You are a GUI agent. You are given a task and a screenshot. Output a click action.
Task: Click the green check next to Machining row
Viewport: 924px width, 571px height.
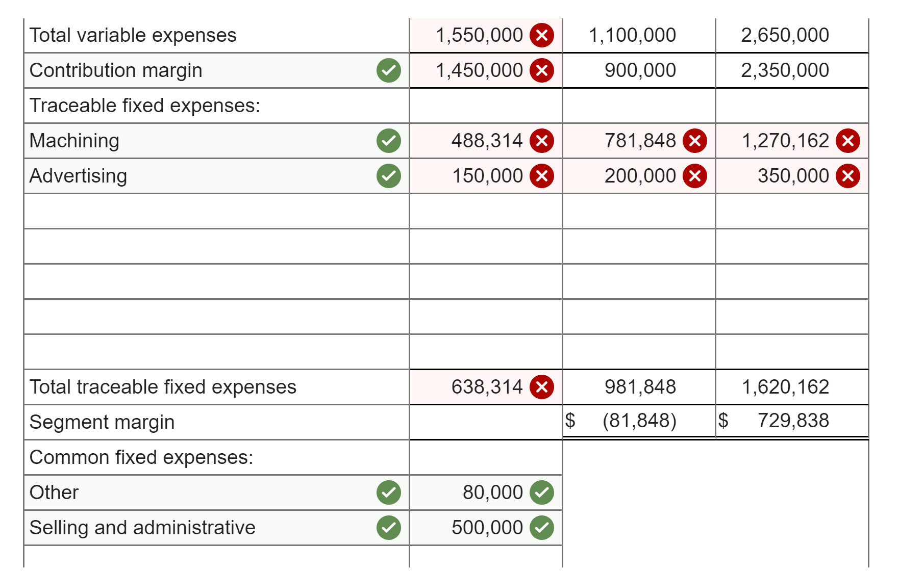pyautogui.click(x=388, y=141)
